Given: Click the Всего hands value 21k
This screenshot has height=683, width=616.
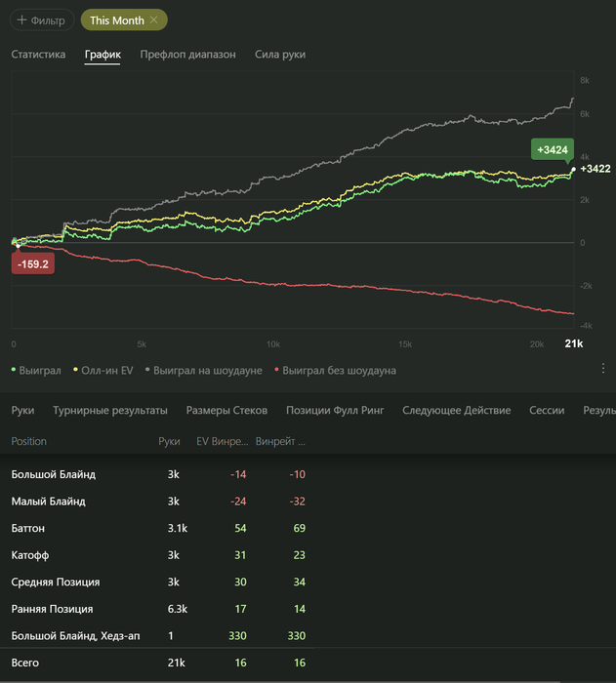Looking at the screenshot, I should pos(176,663).
